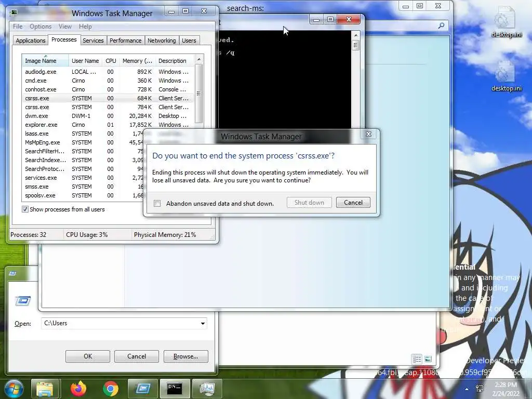Switch to the Performance tab

(125, 41)
